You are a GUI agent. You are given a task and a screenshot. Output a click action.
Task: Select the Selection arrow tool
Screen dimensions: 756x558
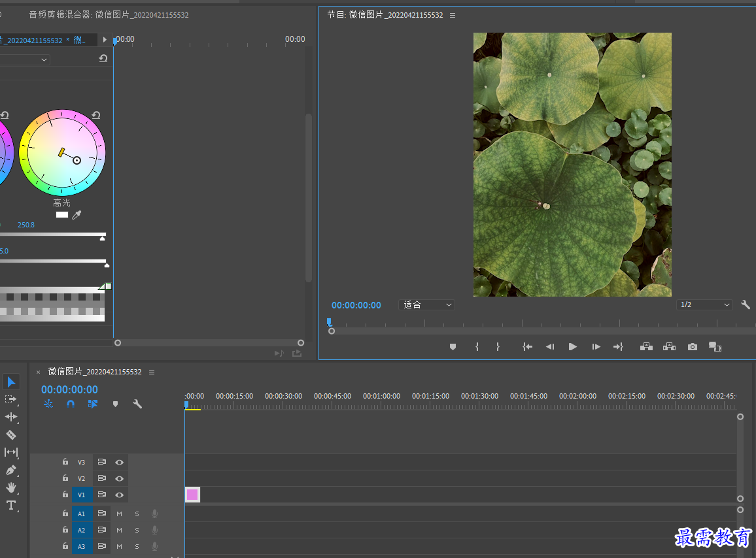coord(11,382)
